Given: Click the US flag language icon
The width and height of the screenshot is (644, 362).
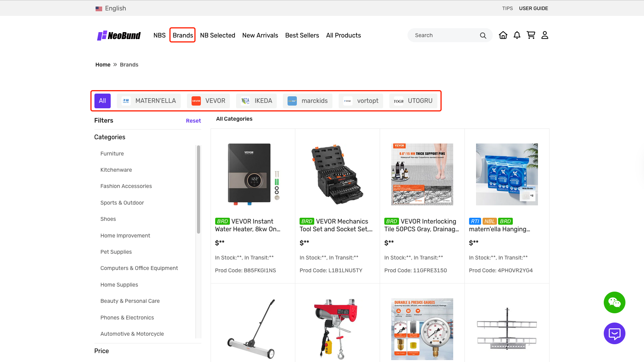Looking at the screenshot, I should pyautogui.click(x=99, y=9).
